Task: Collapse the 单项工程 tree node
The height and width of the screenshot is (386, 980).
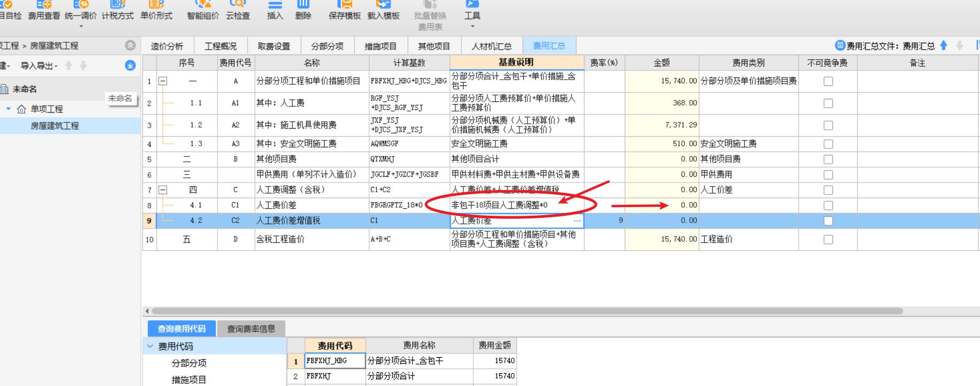Action: (x=9, y=109)
